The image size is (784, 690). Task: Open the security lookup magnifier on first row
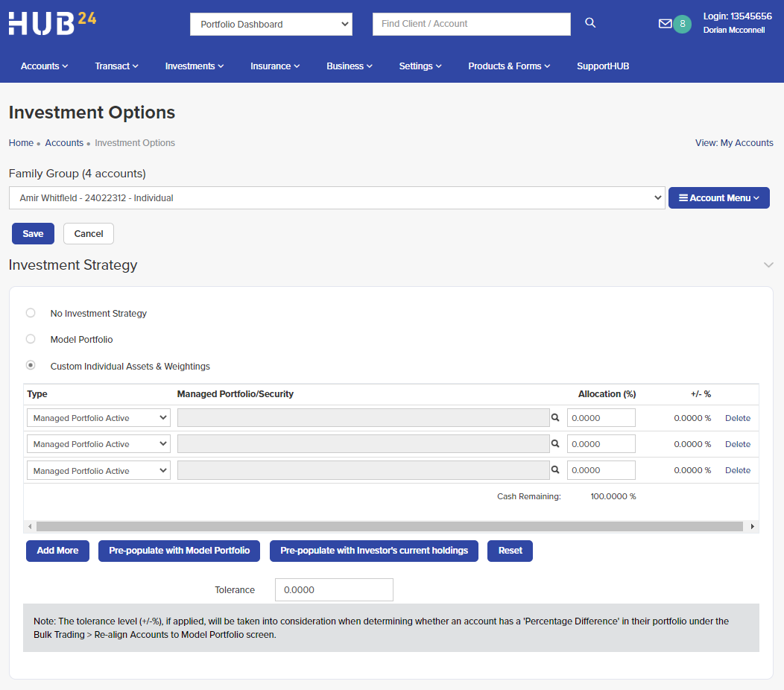click(555, 417)
